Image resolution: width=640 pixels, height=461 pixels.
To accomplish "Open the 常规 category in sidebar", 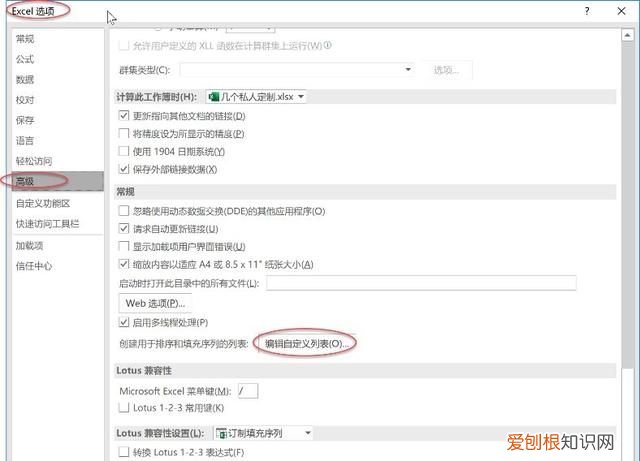I will [25, 39].
